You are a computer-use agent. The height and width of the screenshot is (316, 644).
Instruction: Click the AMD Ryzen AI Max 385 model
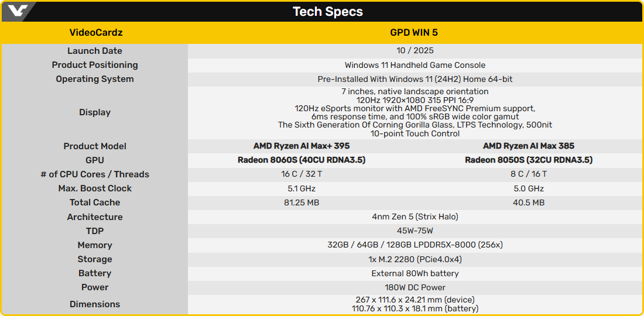coord(528,146)
